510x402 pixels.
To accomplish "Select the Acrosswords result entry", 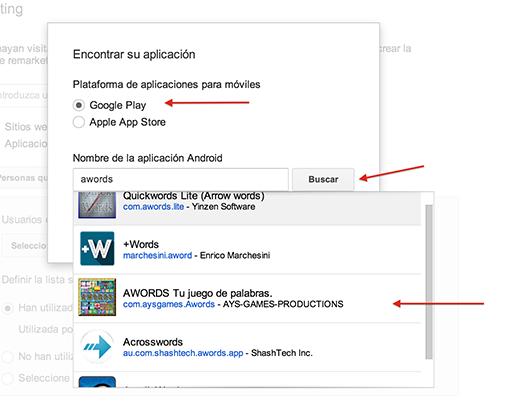I will [x=247, y=347].
